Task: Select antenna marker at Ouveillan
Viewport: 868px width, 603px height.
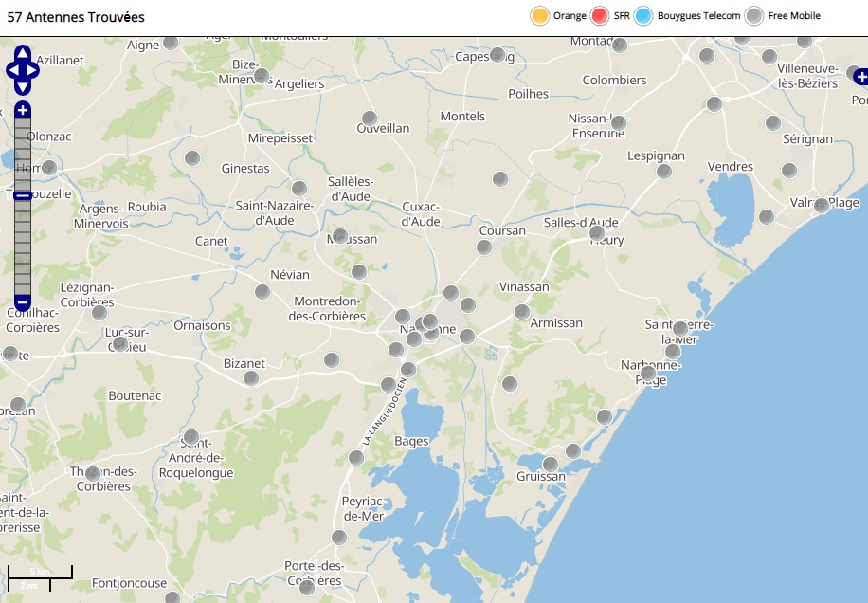Action: pos(370,118)
